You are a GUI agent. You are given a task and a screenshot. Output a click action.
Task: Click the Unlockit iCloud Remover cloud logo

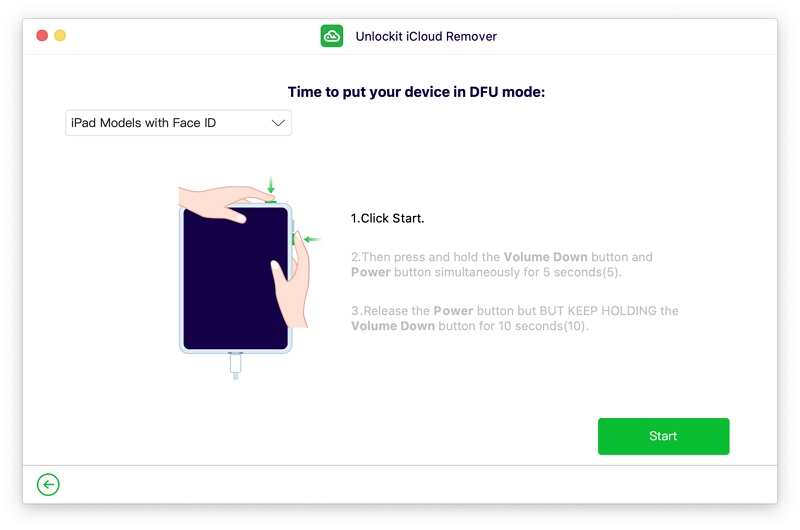pos(332,36)
